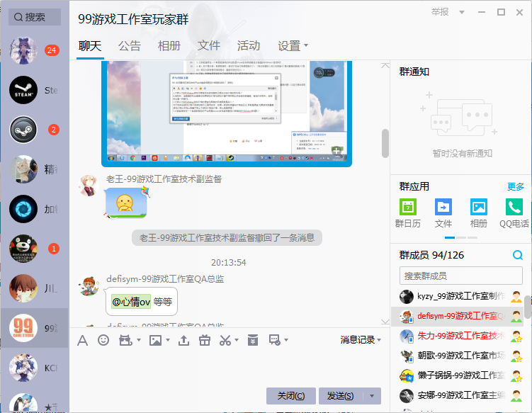Image resolution: width=532 pixels, height=413 pixels.
Task: Click the 发送(S) send button
Action: coord(341,396)
